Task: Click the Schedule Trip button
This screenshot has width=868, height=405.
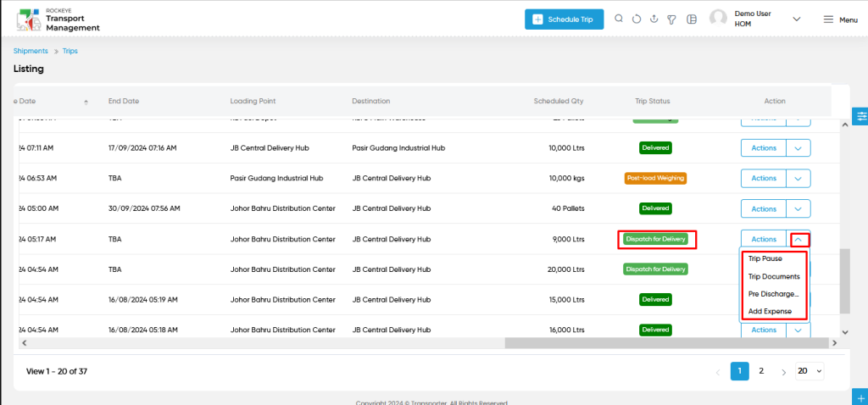Action: coord(564,19)
